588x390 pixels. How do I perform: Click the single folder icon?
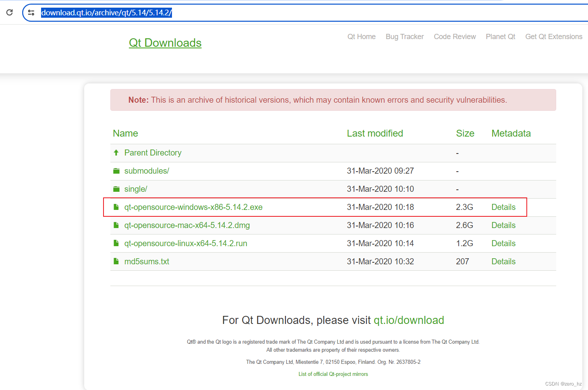pos(116,189)
